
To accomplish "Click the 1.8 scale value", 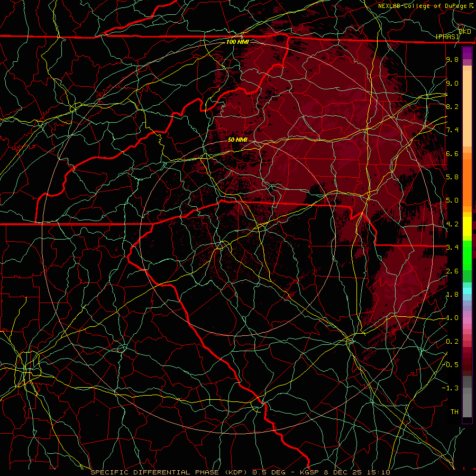I will click(452, 295).
